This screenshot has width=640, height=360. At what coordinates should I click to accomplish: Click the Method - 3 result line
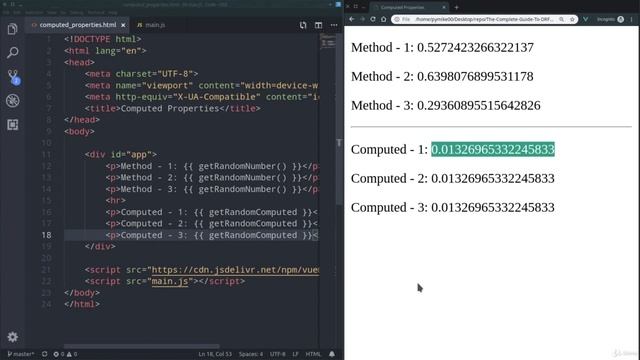coord(446,105)
